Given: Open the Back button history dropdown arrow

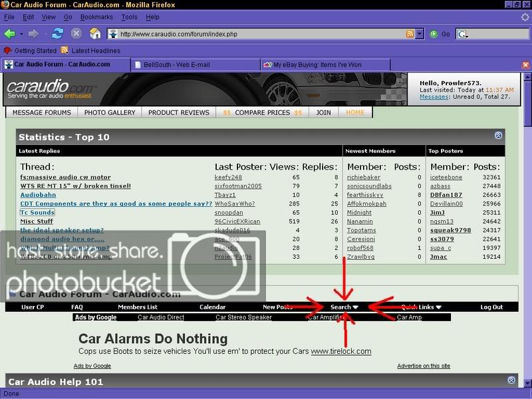Looking at the screenshot, I should click(x=21, y=34).
